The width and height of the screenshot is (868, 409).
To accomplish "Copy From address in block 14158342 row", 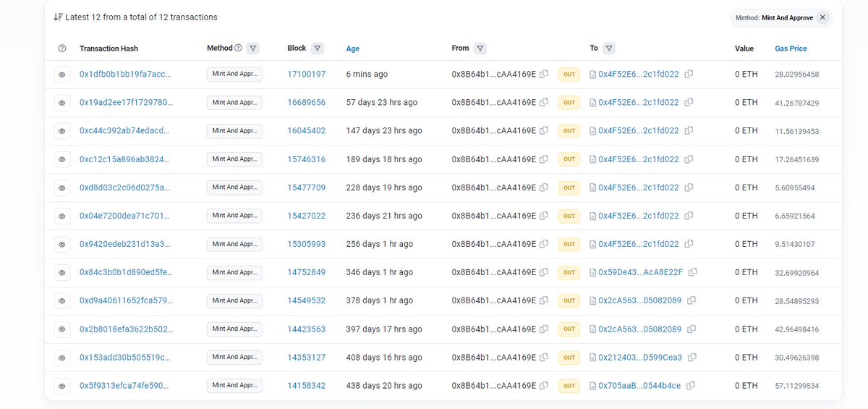I will click(544, 386).
